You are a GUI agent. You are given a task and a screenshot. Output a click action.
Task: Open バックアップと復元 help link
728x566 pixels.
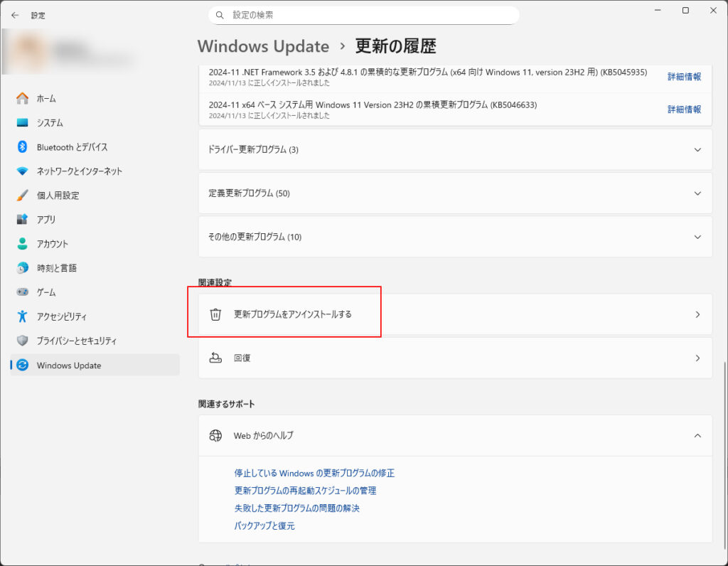(264, 526)
